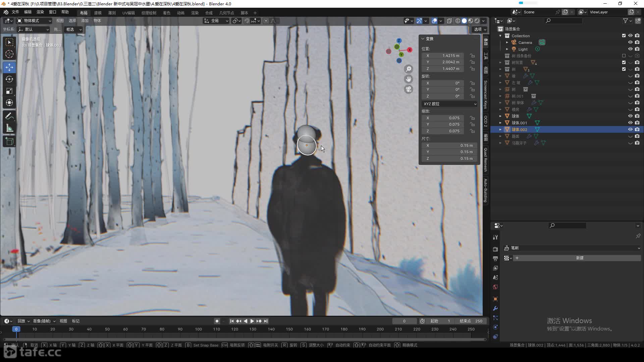Switch to wireframe viewport shading

(458, 21)
